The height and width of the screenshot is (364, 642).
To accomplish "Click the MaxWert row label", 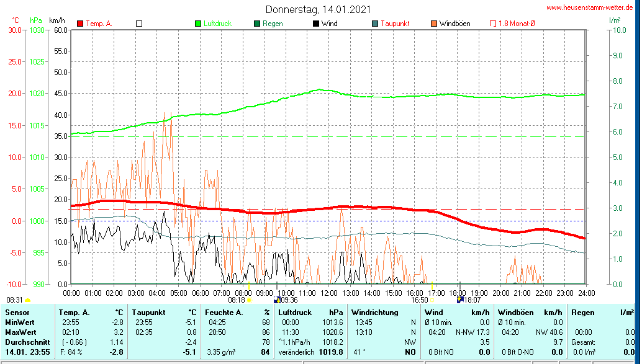I will pos(20,332).
